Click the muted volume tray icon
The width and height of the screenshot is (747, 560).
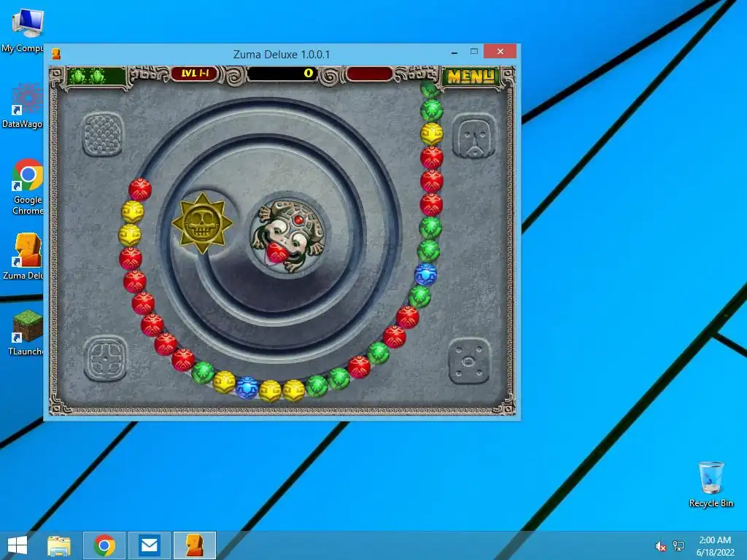point(660,546)
